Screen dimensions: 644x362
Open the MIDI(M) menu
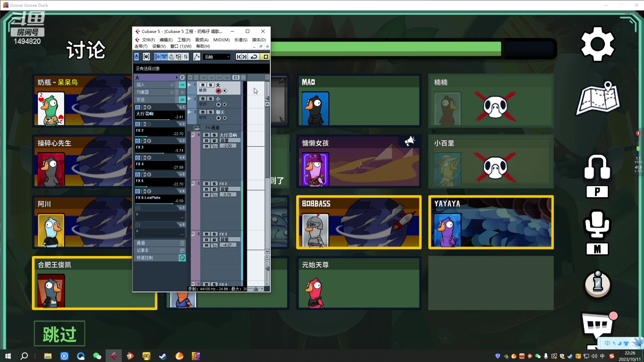[x=221, y=40]
